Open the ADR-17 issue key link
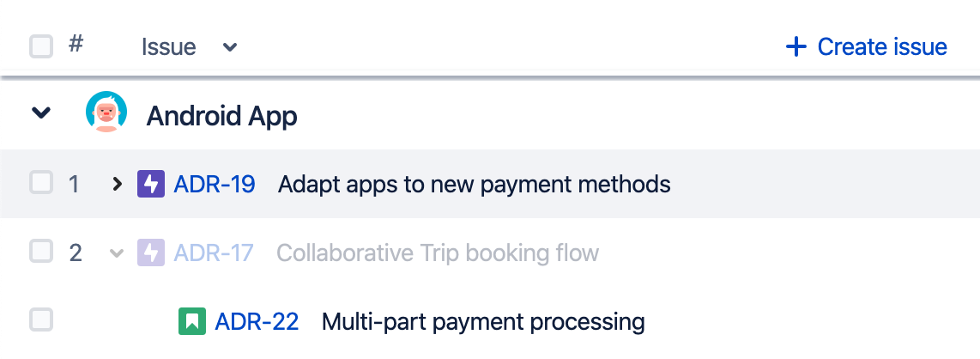The width and height of the screenshot is (980, 359). 214,253
